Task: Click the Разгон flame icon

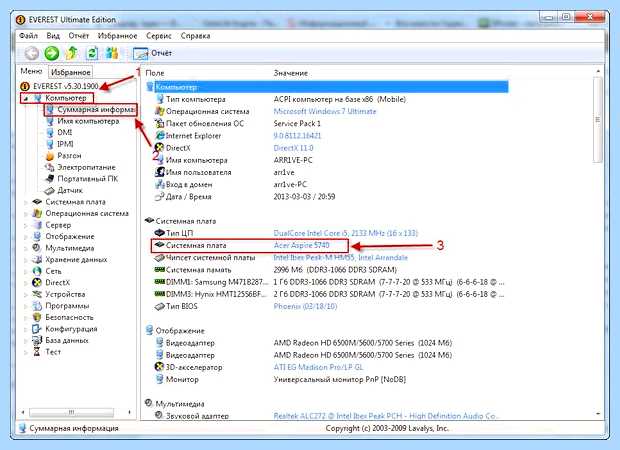Action: (50, 156)
